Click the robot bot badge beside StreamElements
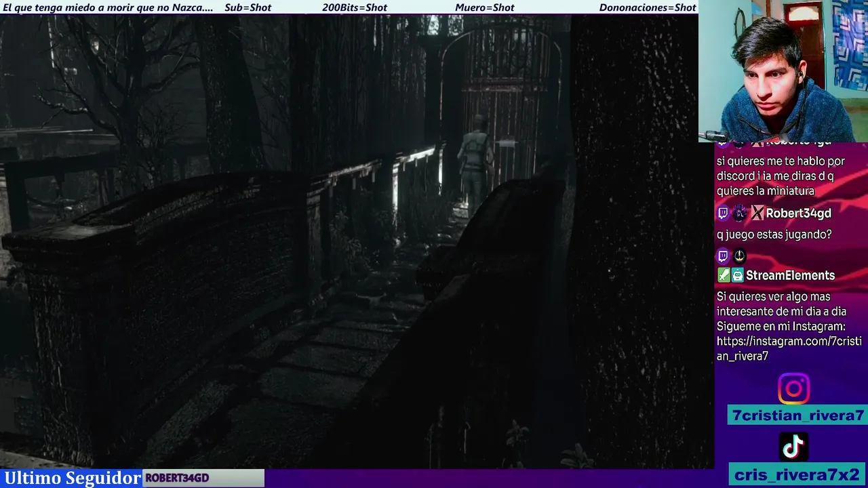Viewport: 868px width, 488px height. click(737, 276)
